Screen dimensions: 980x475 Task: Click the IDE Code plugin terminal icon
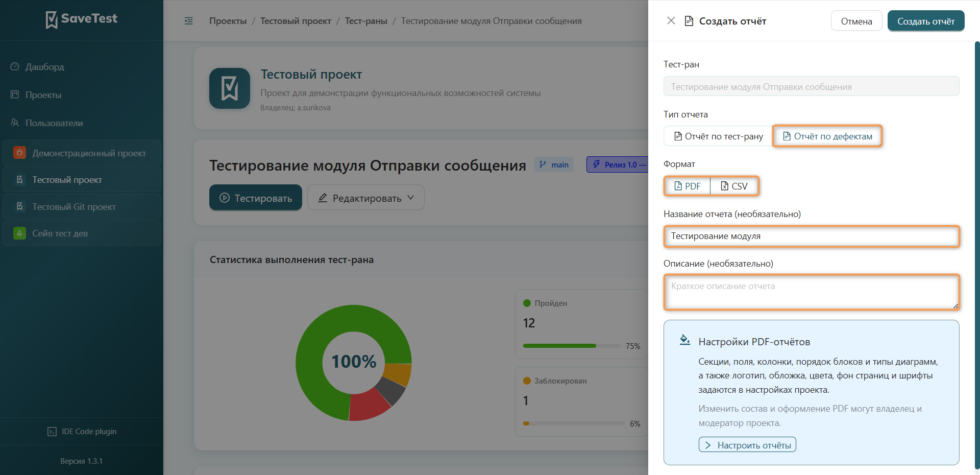52,432
